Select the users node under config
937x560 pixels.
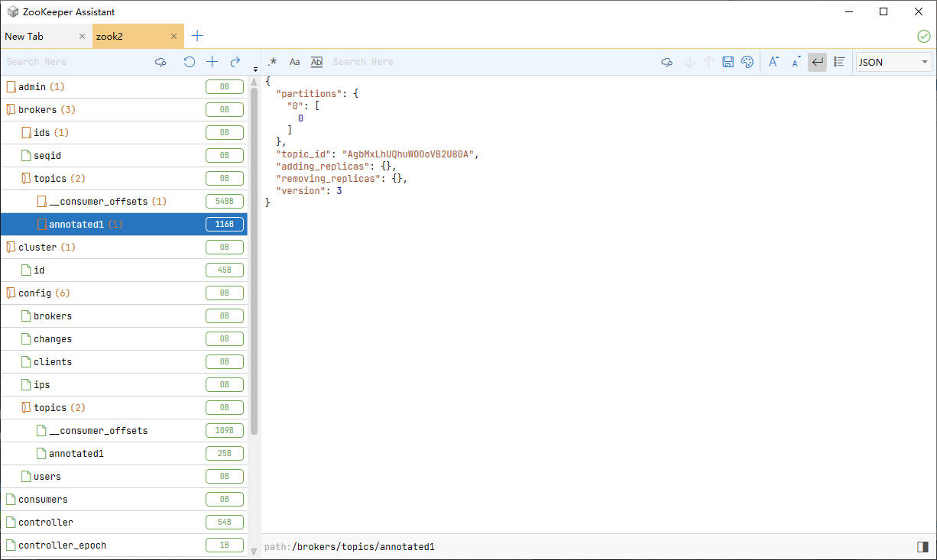tap(124, 477)
